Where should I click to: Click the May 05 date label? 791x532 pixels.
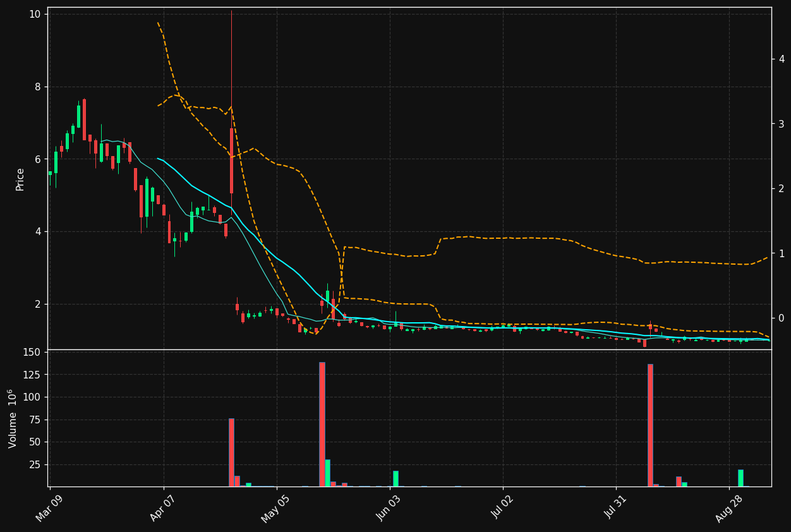[275, 508]
